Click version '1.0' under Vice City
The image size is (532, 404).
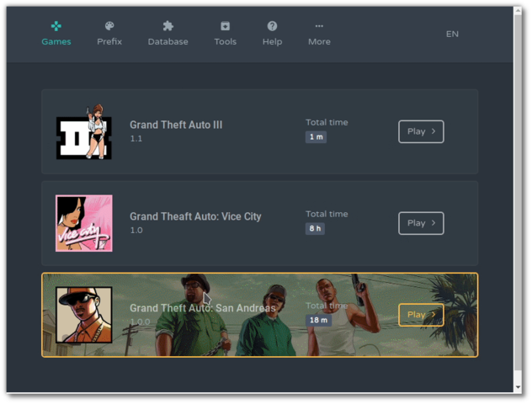point(136,230)
